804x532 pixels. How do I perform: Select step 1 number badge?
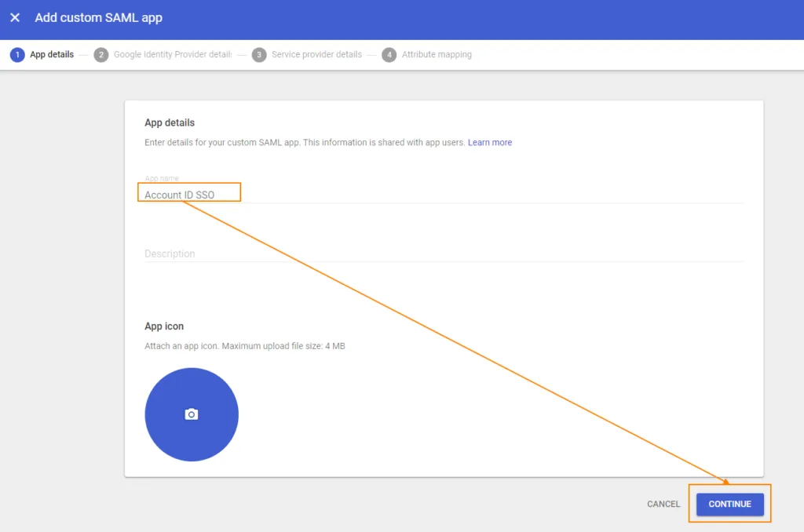coord(17,55)
